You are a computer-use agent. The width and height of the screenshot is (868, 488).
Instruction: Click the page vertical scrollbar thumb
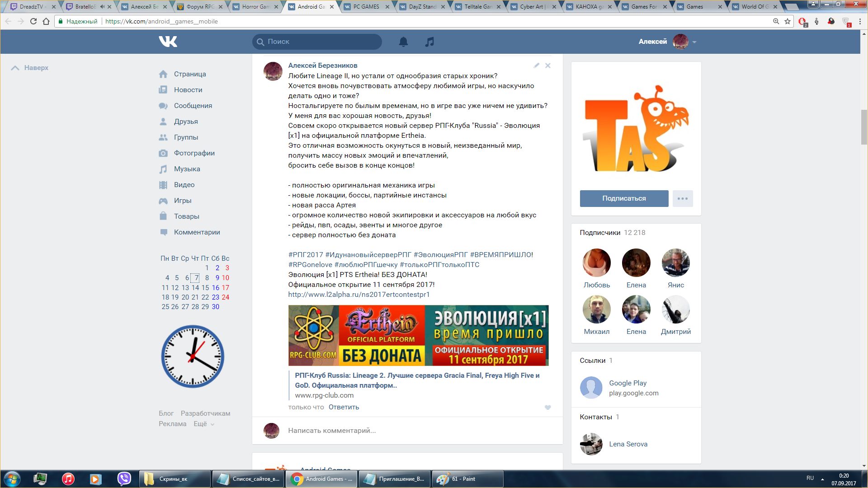pos(864,127)
